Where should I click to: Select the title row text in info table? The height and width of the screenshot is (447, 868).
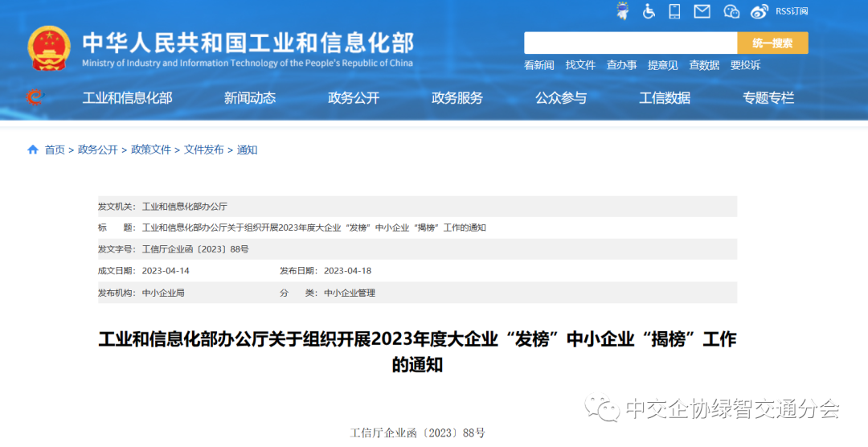tap(314, 228)
